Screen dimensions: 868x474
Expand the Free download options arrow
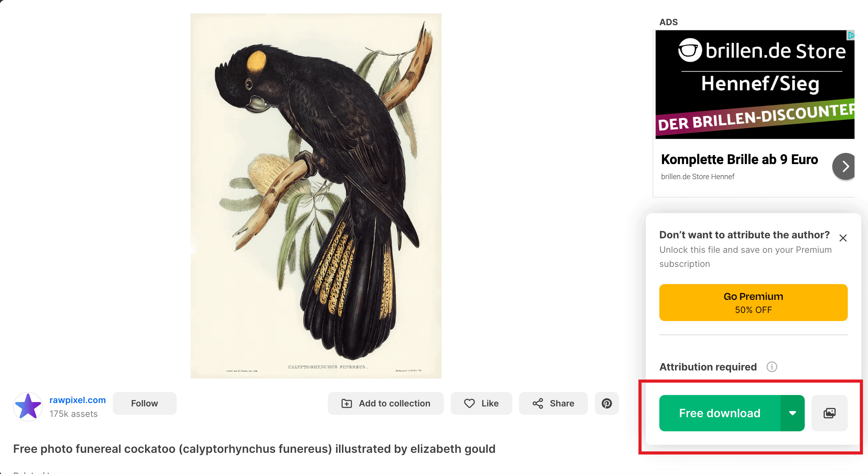pyautogui.click(x=793, y=413)
